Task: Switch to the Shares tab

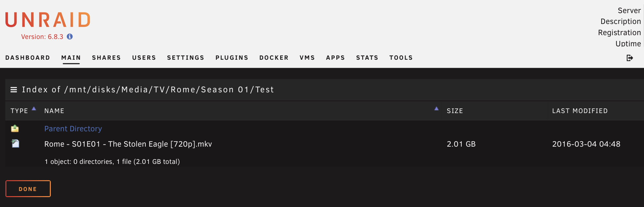Action: point(106,58)
